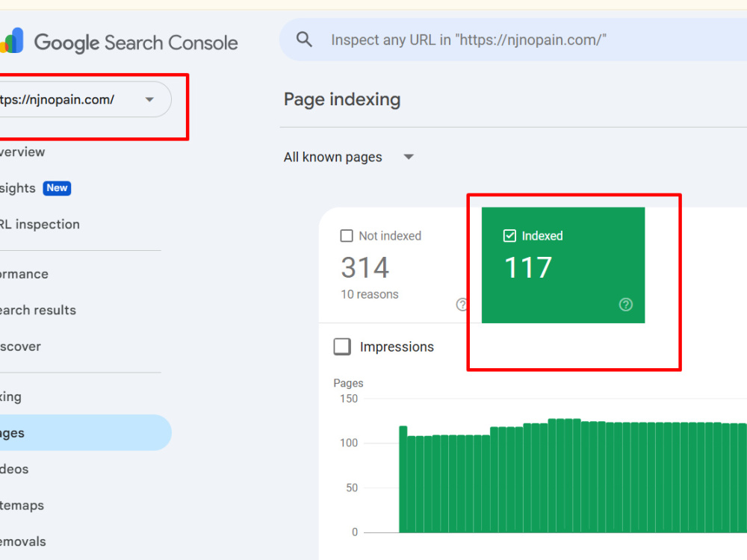This screenshot has width=747, height=560.
Task: Open Removals in the sidebar
Action: (23, 541)
